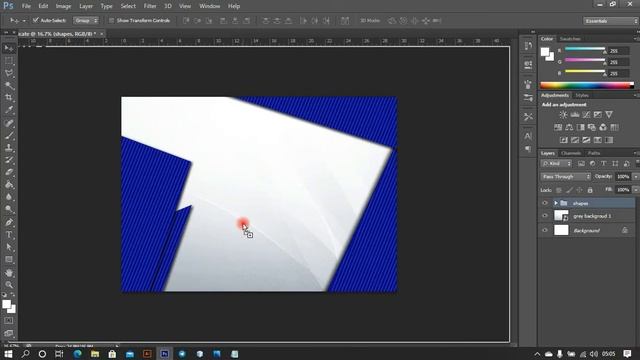Hide the grey background 1 layer
Image resolution: width=640 pixels, height=360 pixels.
coord(545,216)
